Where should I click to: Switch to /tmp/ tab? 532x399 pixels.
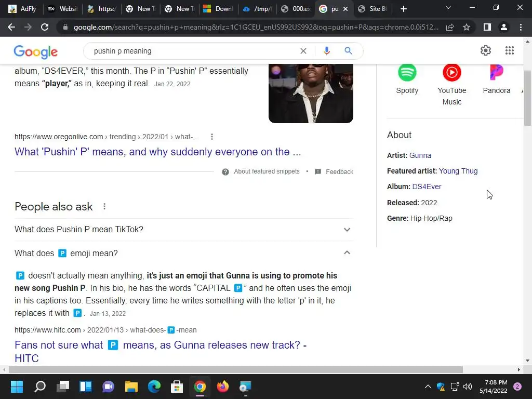pos(258,9)
